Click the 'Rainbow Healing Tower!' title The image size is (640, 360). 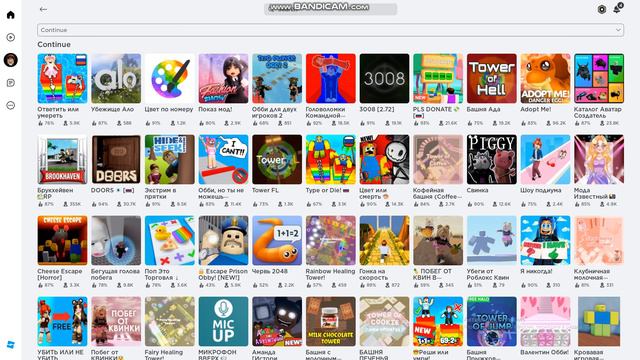(330, 274)
